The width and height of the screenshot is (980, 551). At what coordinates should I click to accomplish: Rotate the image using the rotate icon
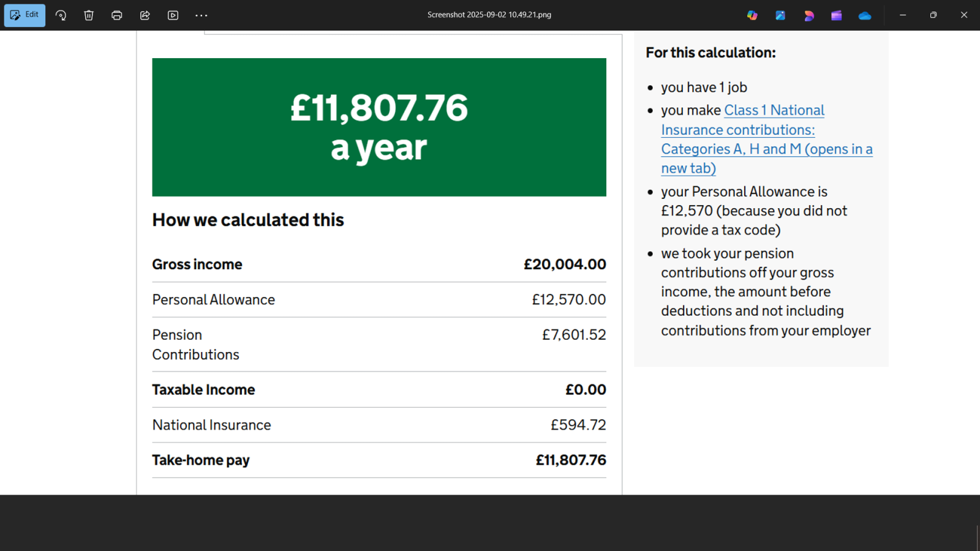point(61,15)
